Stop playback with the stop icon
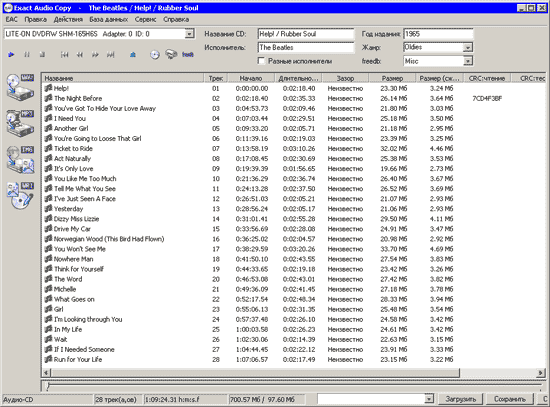Image resolution: width=550 pixels, height=407 pixels. click(42, 54)
